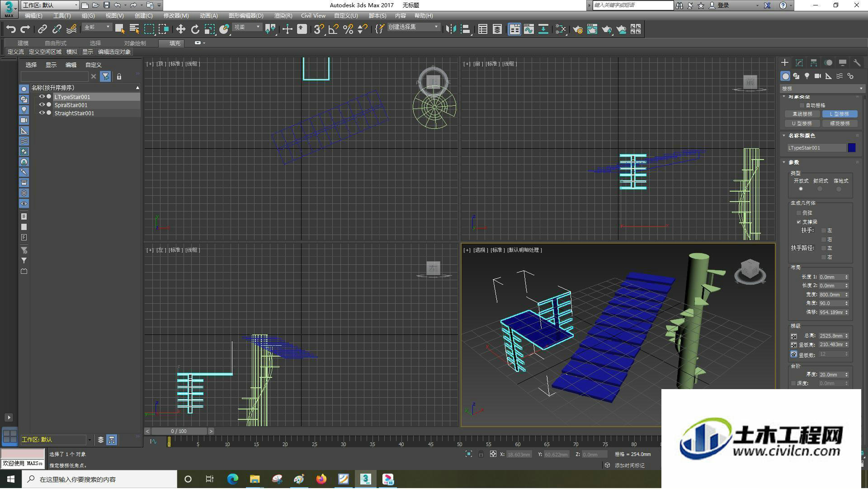Toggle the Spinner Snap button
This screenshot has width=868, height=489.
click(362, 29)
